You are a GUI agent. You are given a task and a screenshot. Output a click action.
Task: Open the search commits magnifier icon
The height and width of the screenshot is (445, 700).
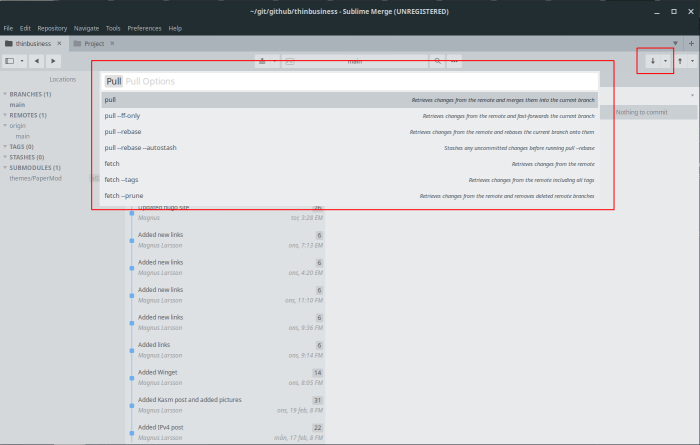[x=438, y=61]
